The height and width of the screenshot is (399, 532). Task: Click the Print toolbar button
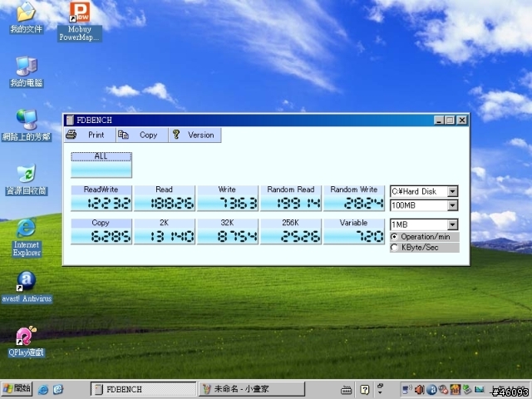click(90, 135)
